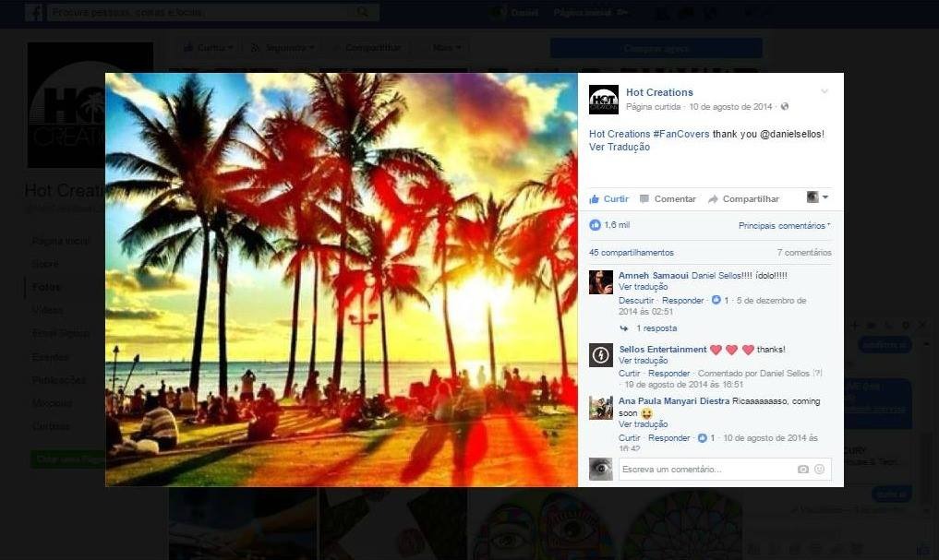The height and width of the screenshot is (560, 939).
Task: Click the Hot Creations page avatar in post header
Action: pyautogui.click(x=603, y=100)
